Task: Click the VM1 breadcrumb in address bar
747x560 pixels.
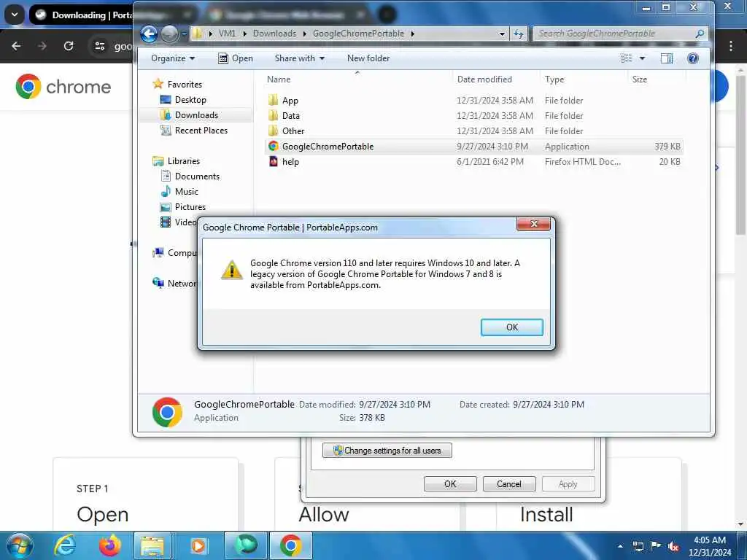Action: [x=227, y=34]
